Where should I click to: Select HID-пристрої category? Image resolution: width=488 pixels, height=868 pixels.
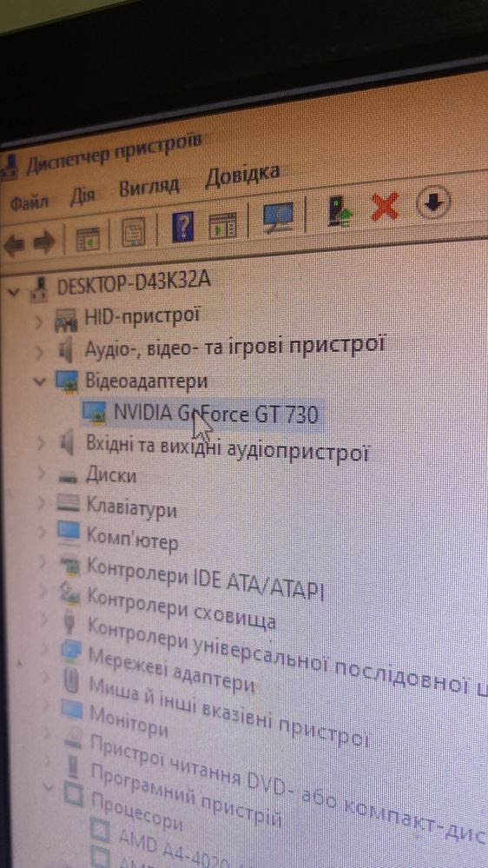tap(141, 317)
